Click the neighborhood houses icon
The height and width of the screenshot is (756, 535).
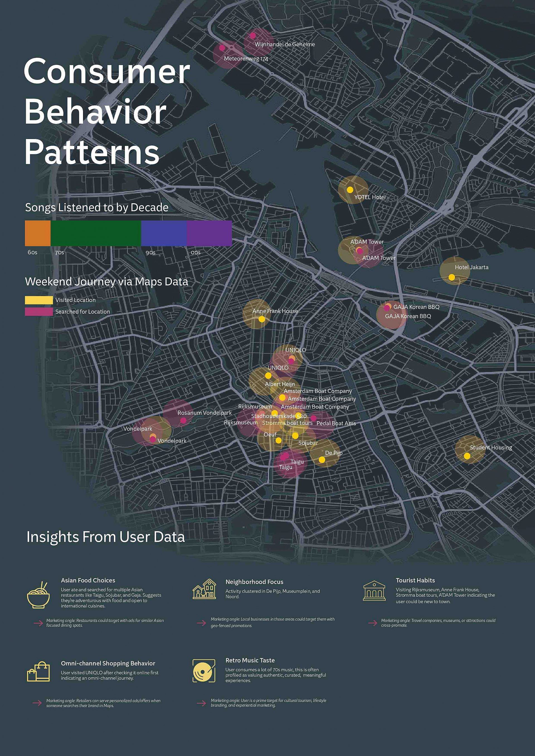point(204,589)
